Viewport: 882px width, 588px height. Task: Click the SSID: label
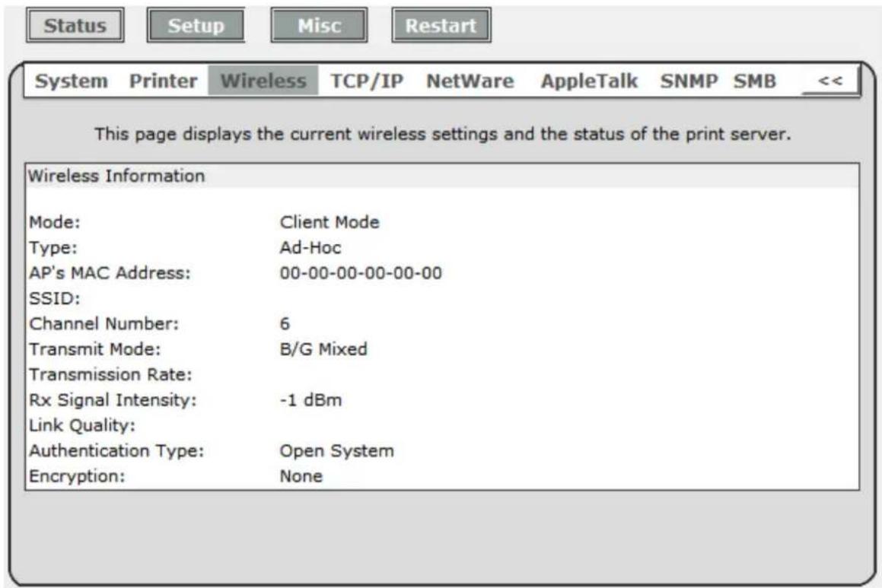55,298
